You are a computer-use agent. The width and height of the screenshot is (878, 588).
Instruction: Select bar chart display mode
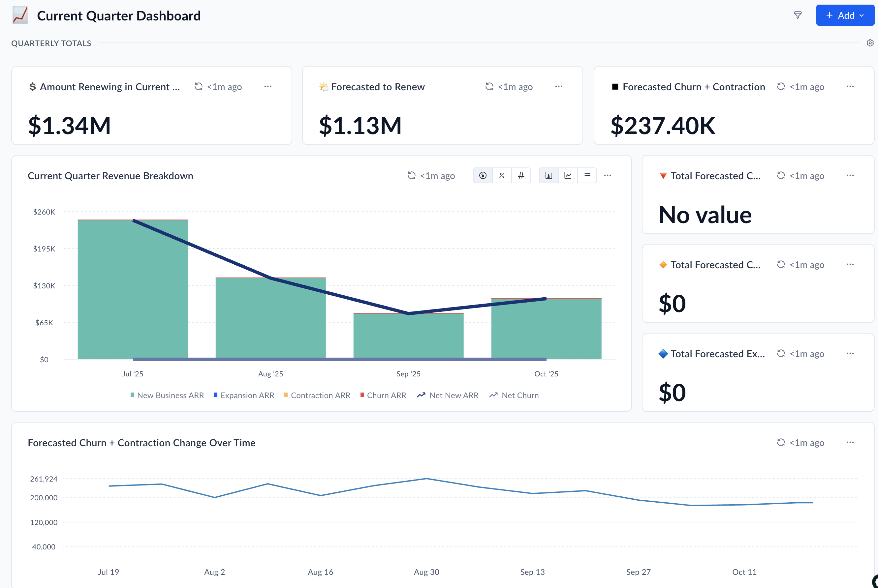point(549,175)
